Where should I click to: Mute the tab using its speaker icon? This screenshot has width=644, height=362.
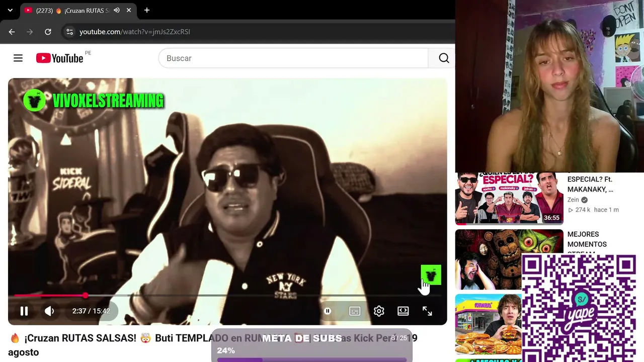pyautogui.click(x=117, y=10)
